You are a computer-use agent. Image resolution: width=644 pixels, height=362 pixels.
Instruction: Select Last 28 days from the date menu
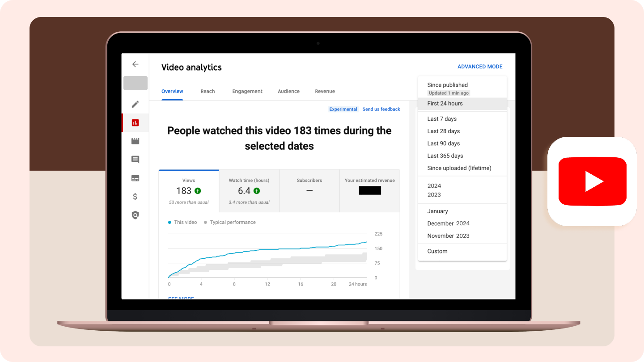tap(443, 131)
